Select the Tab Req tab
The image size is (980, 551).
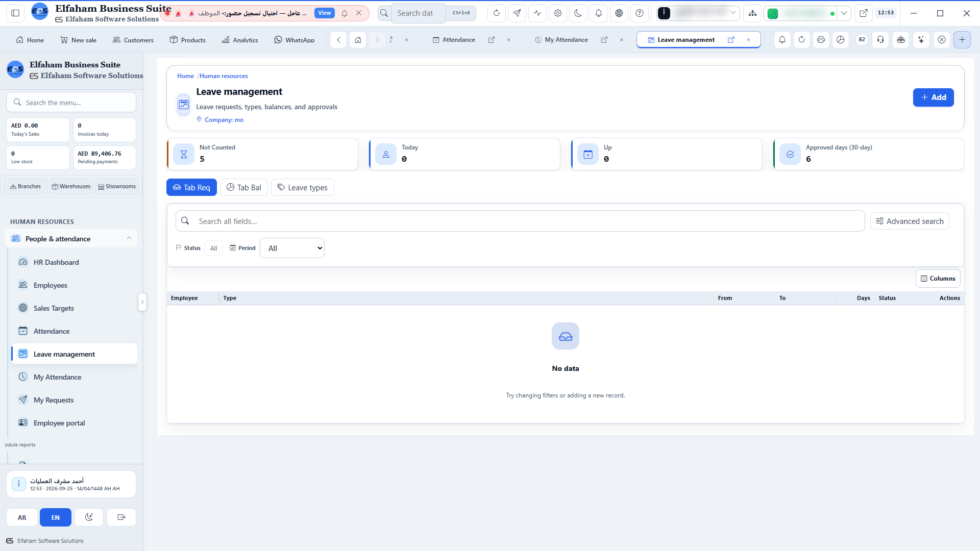191,187
